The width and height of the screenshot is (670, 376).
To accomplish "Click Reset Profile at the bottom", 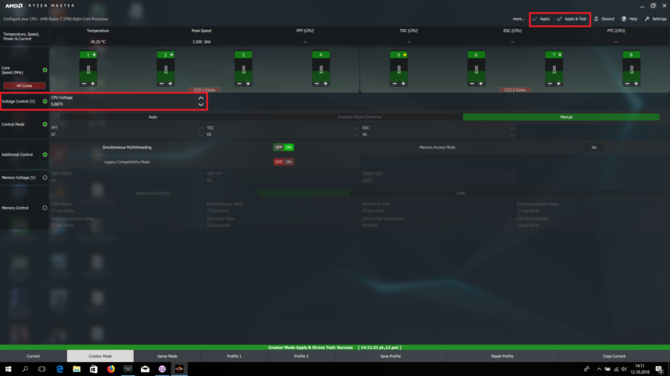I will (502, 356).
